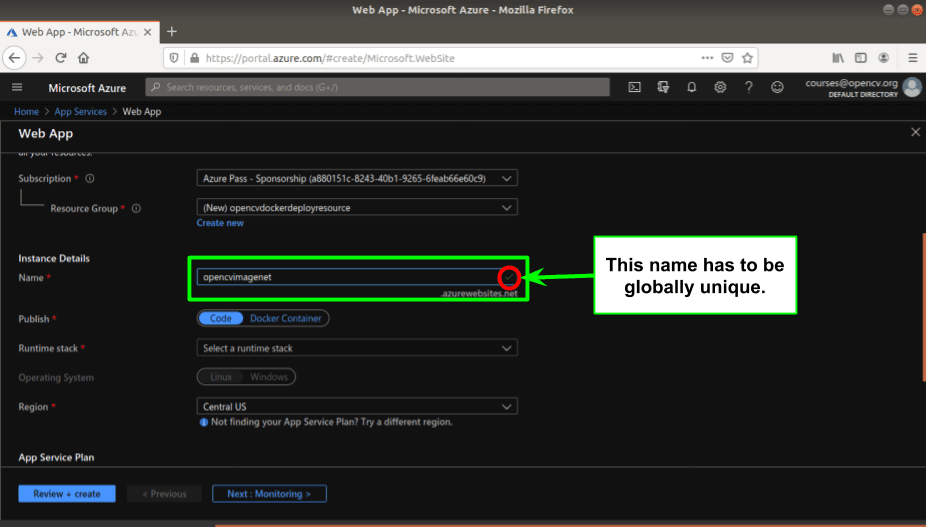The image size is (926, 527).
Task: Close the Web App browser tab
Action: coord(148,32)
